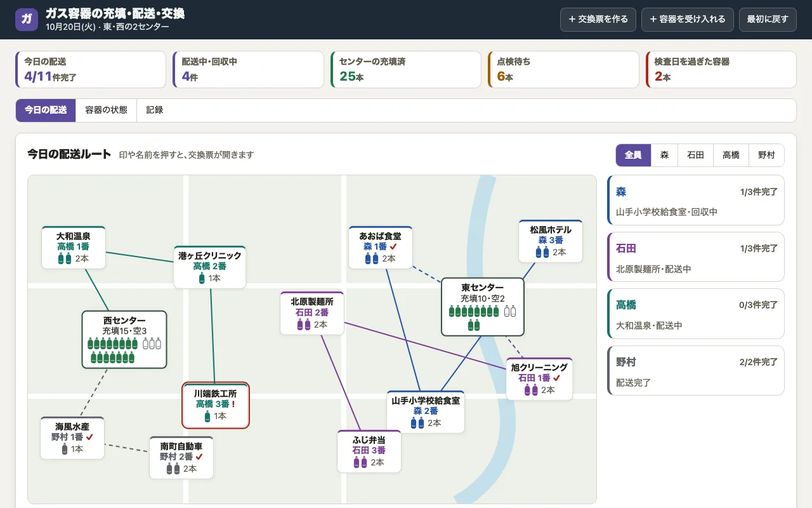Filter route map to 石田 only

tap(696, 155)
